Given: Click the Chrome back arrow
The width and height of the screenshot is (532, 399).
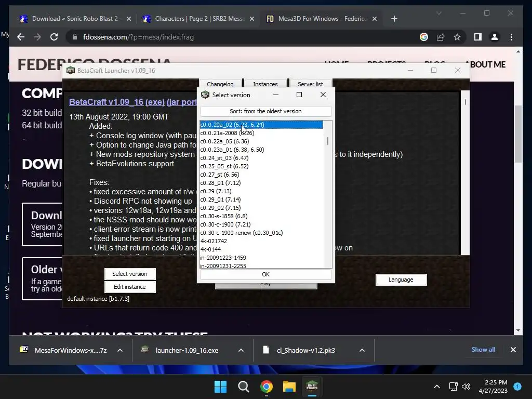Looking at the screenshot, I should [21, 37].
